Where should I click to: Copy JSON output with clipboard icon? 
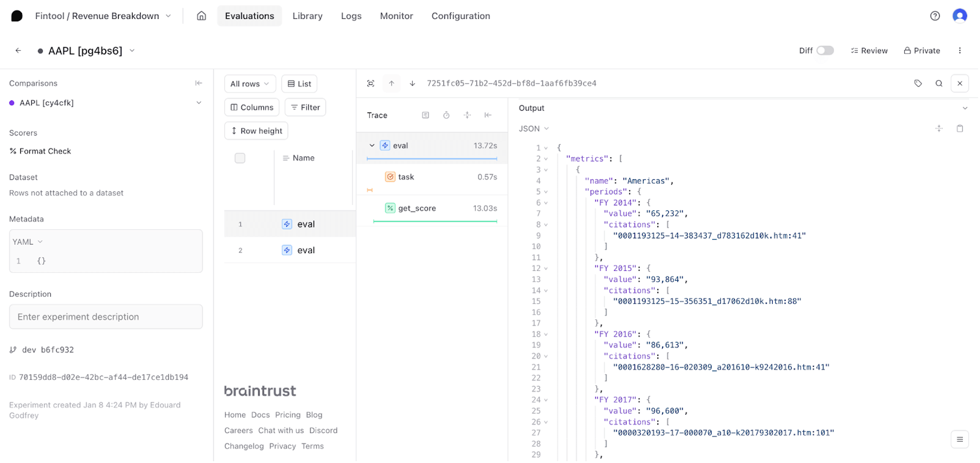pos(960,128)
